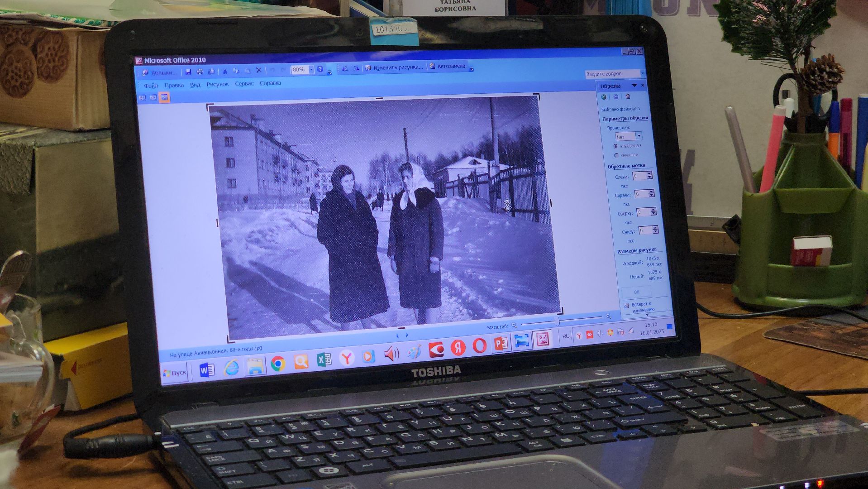Switch to single picture view icon
The width and height of the screenshot is (868, 489).
164,97
